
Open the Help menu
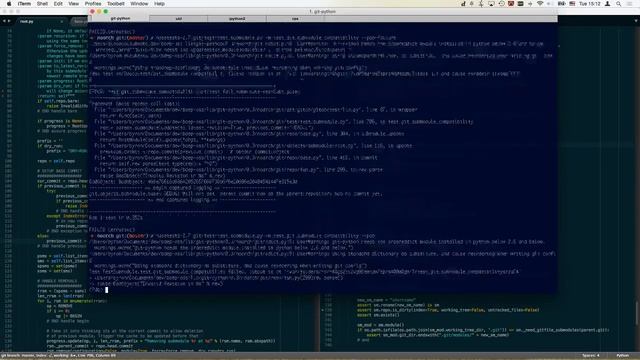tap(160, 4)
